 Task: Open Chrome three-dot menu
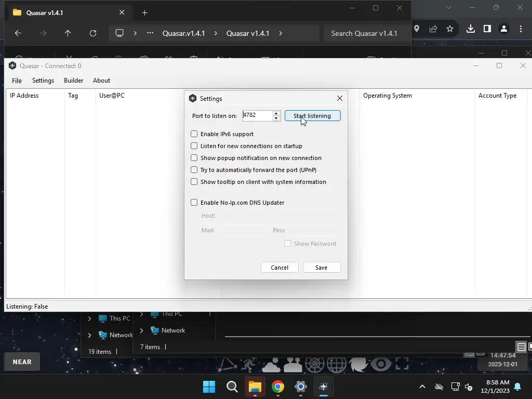coord(521,29)
